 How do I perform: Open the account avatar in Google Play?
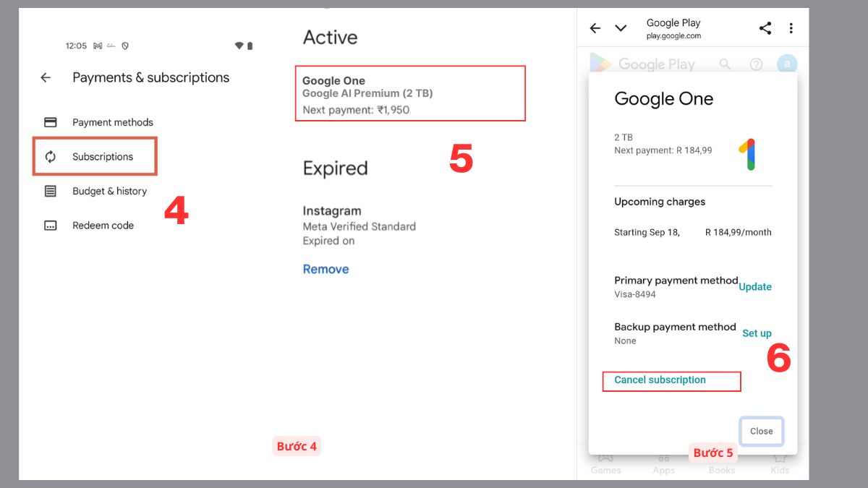[786, 64]
